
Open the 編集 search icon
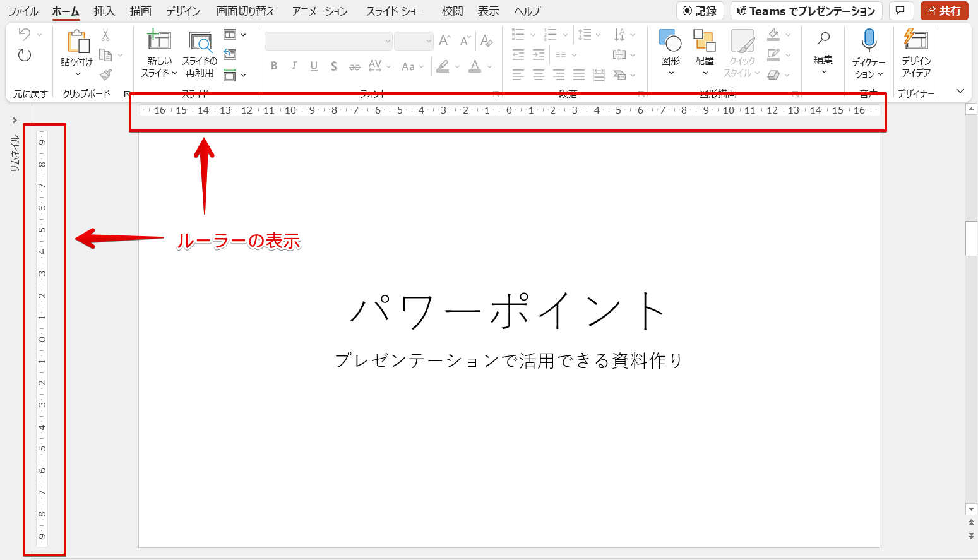click(x=823, y=39)
